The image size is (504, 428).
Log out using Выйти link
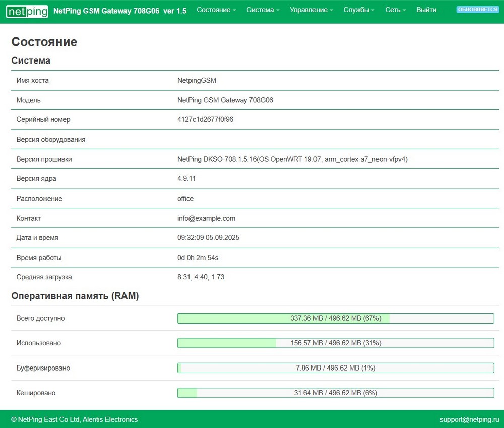pos(426,10)
